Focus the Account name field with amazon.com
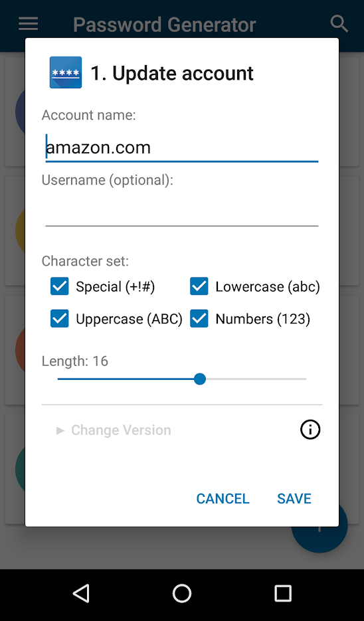The image size is (364, 621). (x=182, y=147)
